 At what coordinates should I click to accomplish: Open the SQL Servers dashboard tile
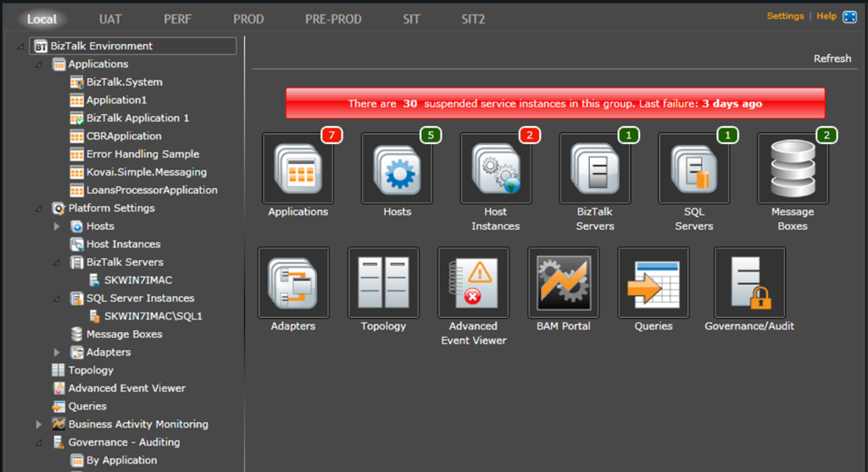[x=693, y=169]
